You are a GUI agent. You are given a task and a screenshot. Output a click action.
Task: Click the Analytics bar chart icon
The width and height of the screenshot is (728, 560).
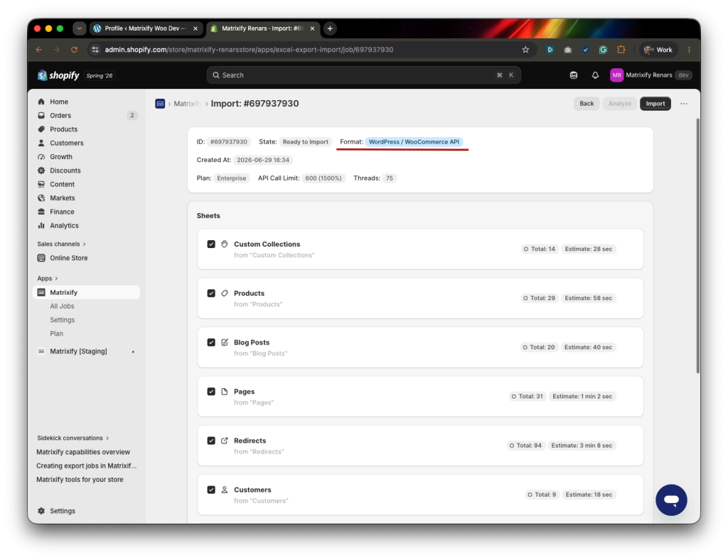[41, 225]
